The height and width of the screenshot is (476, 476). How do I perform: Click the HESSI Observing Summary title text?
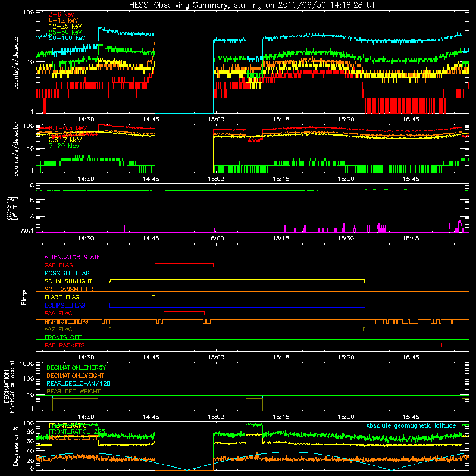click(x=252, y=5)
